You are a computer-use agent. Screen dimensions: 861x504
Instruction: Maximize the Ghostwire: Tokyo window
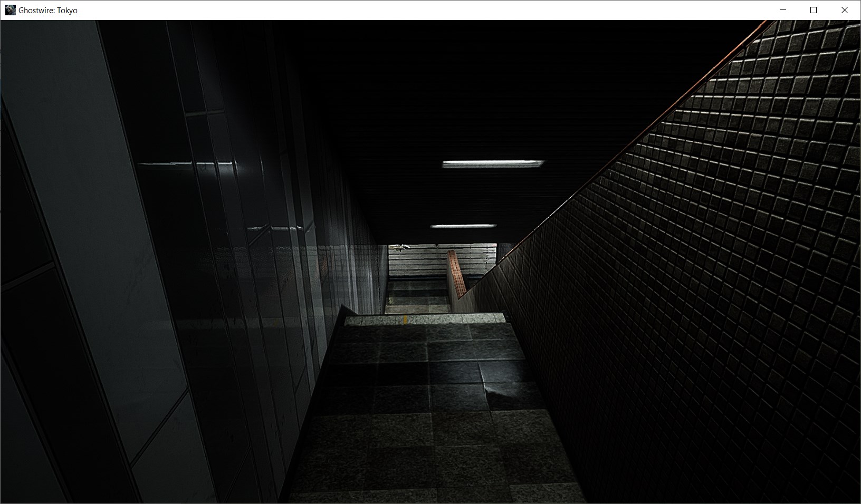point(814,10)
